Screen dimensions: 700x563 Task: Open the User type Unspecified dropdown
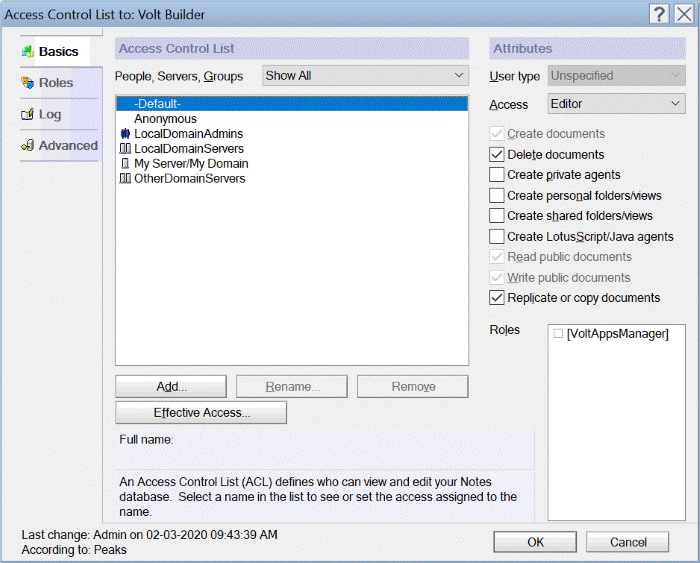click(616, 75)
